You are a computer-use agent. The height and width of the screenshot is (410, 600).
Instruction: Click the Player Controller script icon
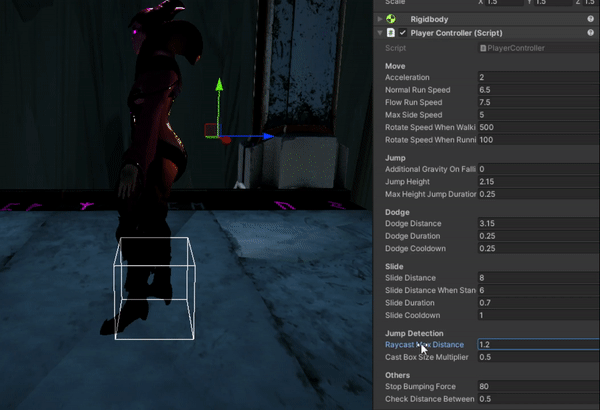(391, 33)
